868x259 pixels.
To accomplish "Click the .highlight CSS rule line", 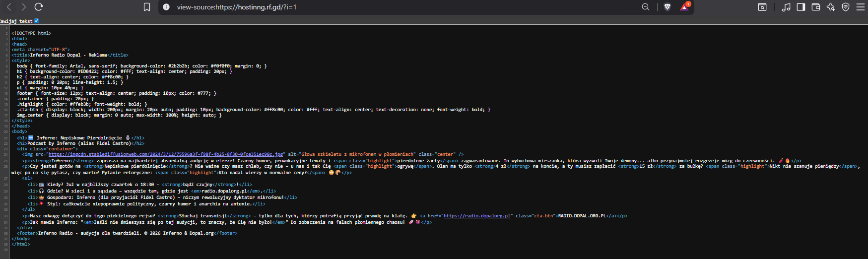I will (82, 104).
